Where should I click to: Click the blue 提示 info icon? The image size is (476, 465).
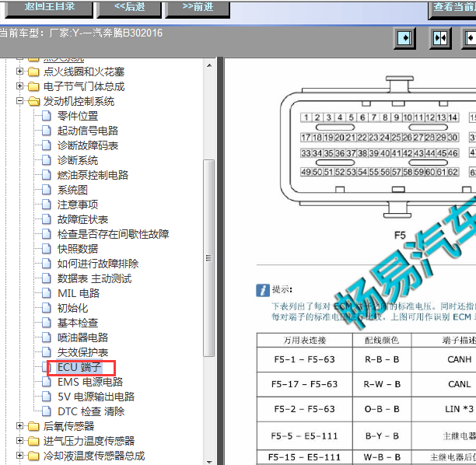tap(263, 290)
